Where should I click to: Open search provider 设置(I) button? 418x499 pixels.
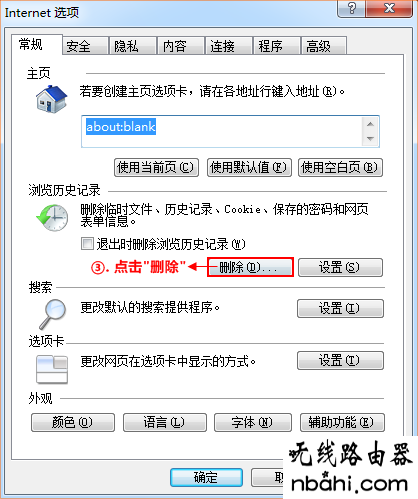pos(340,308)
